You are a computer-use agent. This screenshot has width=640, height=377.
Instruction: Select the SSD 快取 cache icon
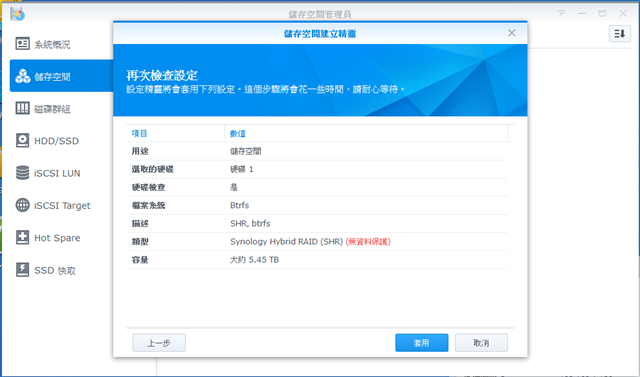point(22,270)
